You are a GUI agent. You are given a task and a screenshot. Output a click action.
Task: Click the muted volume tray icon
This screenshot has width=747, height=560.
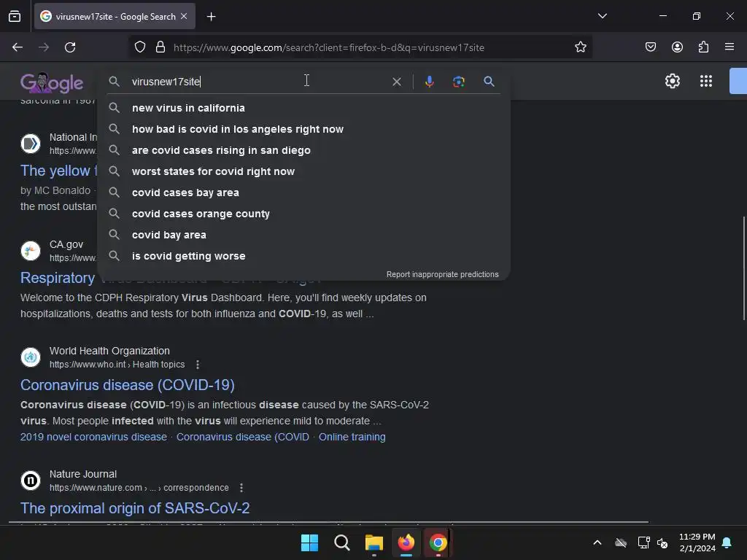(662, 542)
